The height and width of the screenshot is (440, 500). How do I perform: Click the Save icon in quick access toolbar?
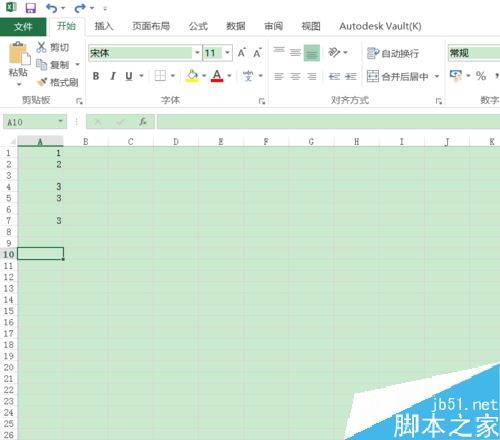(31, 8)
